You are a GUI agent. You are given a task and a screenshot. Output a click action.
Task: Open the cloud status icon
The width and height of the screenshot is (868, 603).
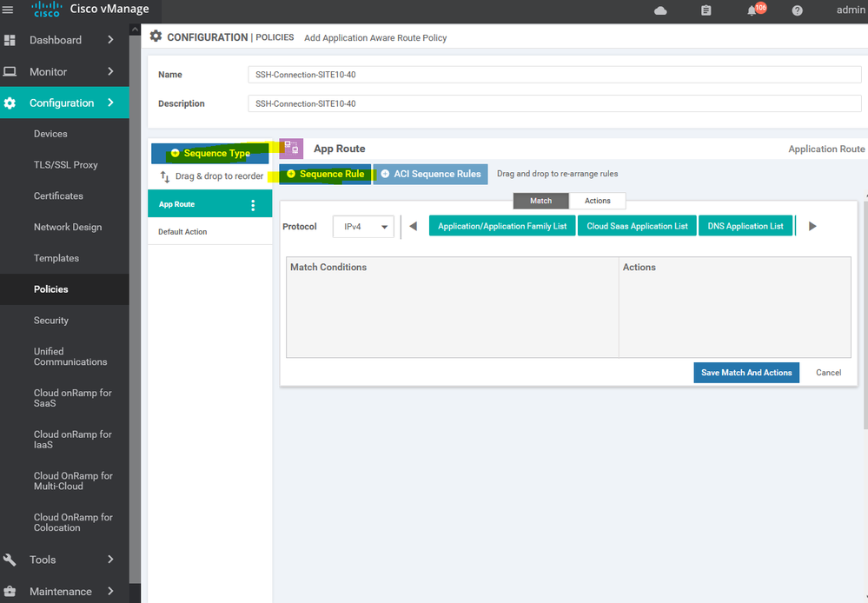[660, 10]
